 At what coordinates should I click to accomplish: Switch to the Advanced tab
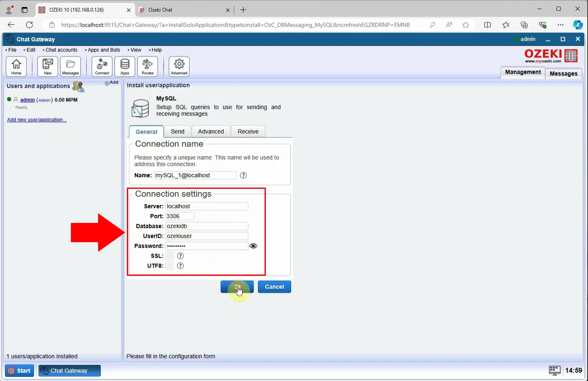pos(211,131)
